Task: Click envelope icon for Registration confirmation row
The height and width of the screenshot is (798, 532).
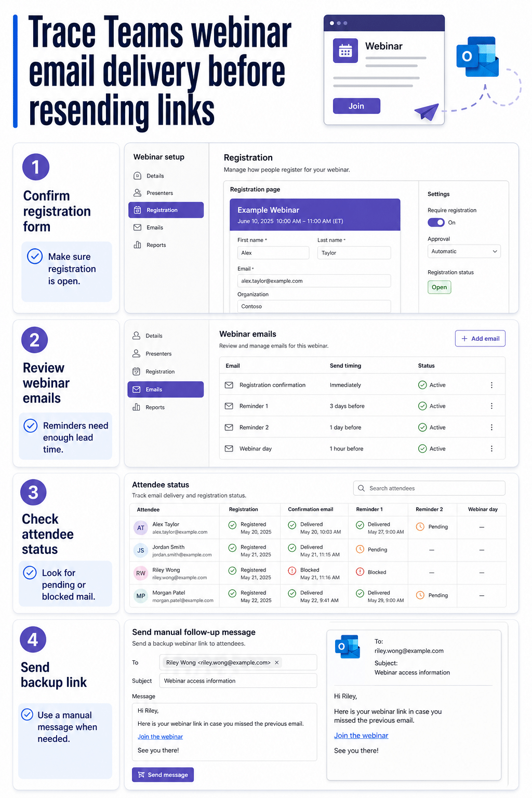Action: pyautogui.click(x=229, y=385)
